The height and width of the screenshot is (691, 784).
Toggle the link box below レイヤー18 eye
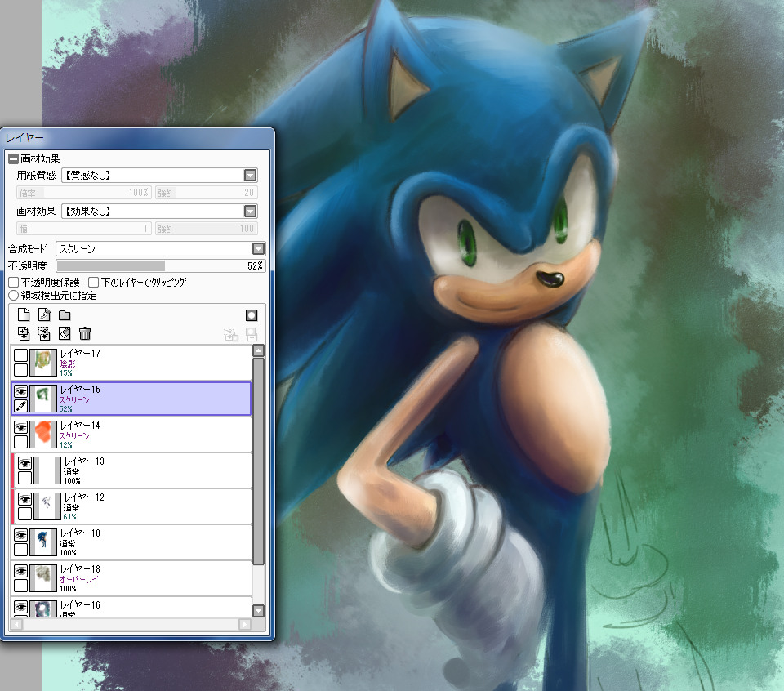(x=20, y=586)
